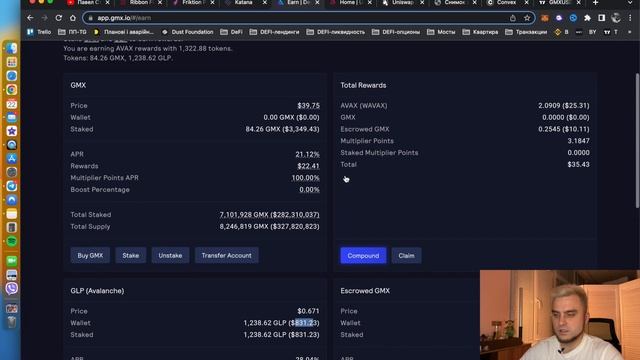Switch to the Convex tab
Viewport: 640px width, 360px height.
tap(506, 2)
